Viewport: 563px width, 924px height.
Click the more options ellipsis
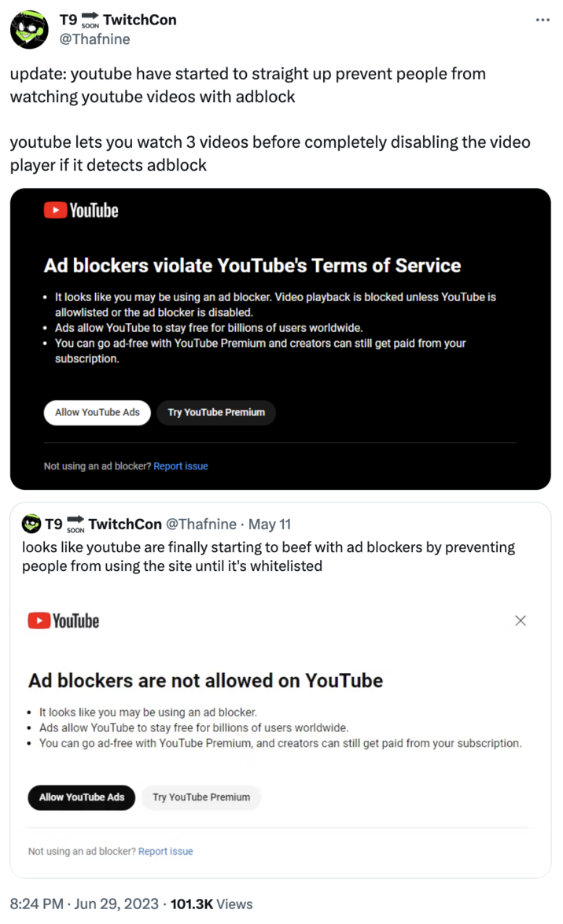542,20
